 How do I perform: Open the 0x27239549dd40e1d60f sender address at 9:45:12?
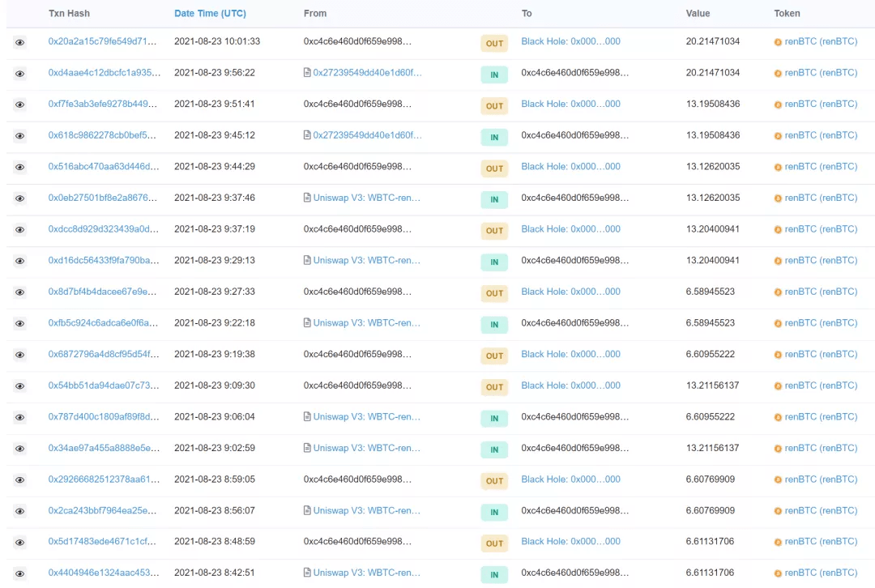pos(367,135)
